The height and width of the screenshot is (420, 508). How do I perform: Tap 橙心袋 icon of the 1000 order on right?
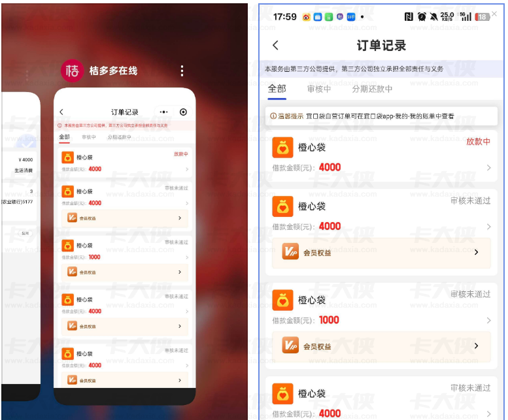pos(282,300)
